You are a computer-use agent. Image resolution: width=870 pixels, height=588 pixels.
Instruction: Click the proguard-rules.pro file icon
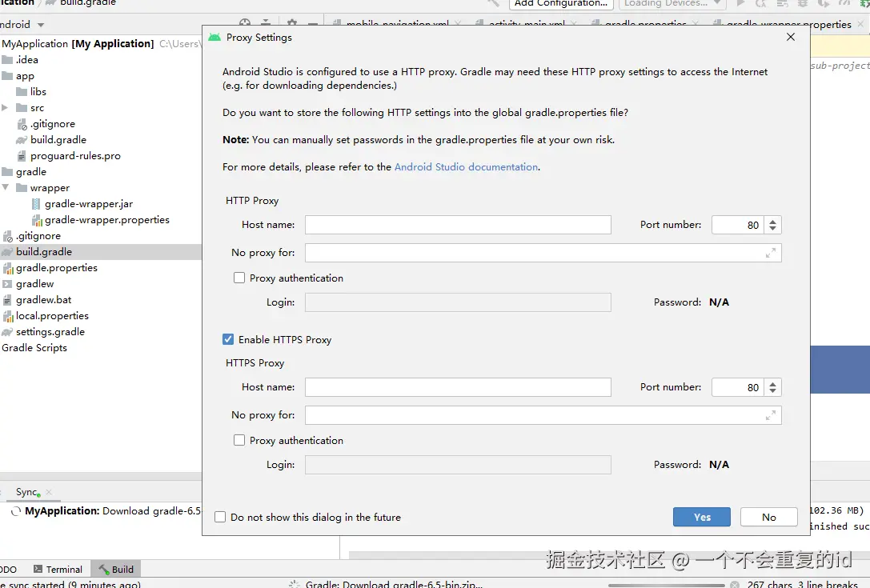pos(22,156)
